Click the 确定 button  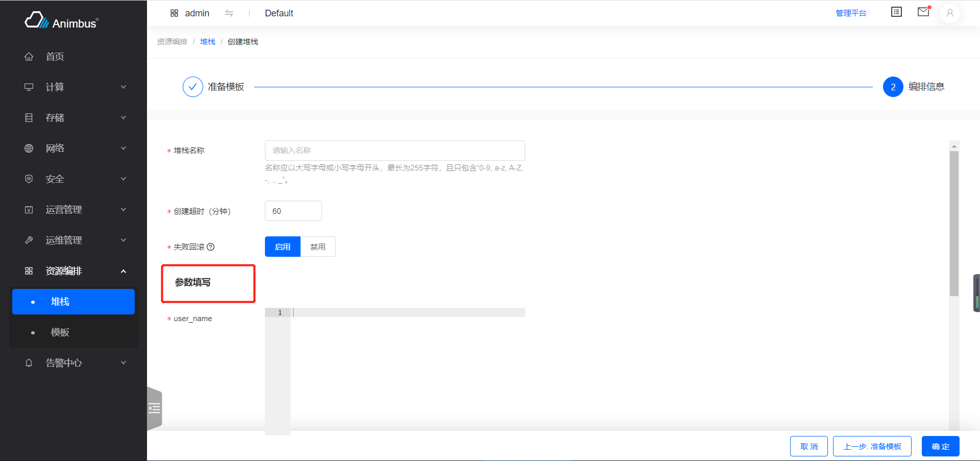(x=940, y=447)
